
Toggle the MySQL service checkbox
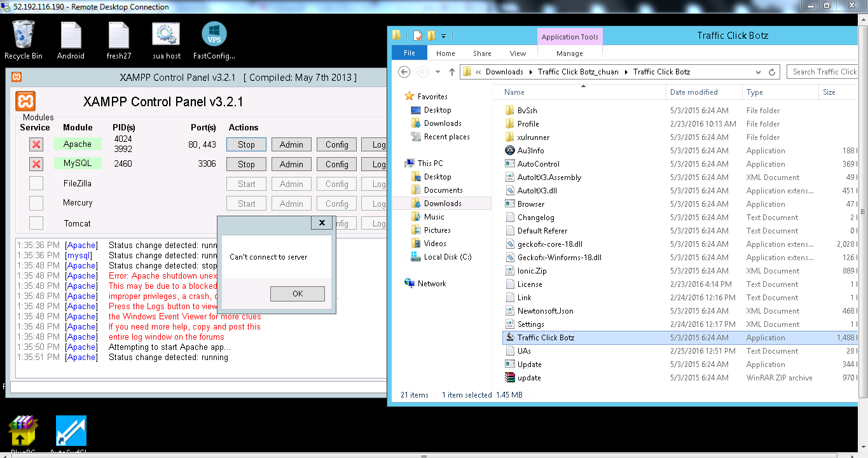click(36, 165)
